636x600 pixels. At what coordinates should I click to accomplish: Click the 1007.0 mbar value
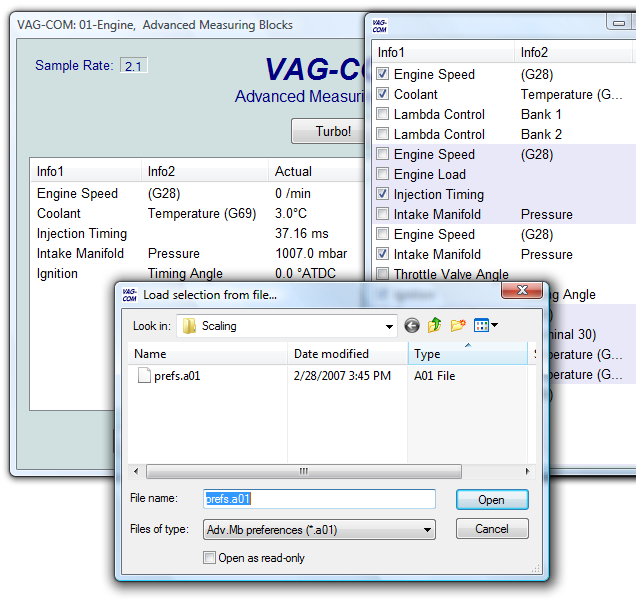[311, 254]
